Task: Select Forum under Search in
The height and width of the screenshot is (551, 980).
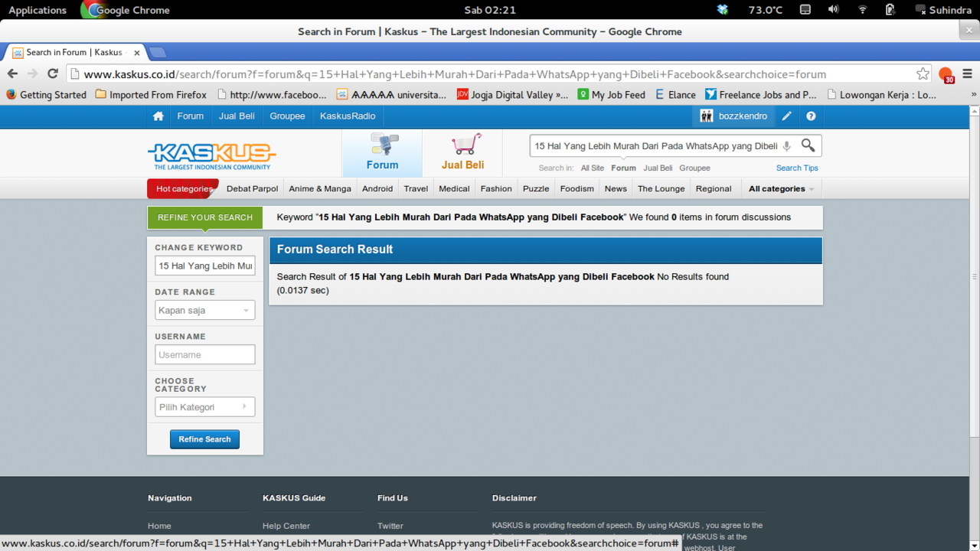Action: pos(623,168)
